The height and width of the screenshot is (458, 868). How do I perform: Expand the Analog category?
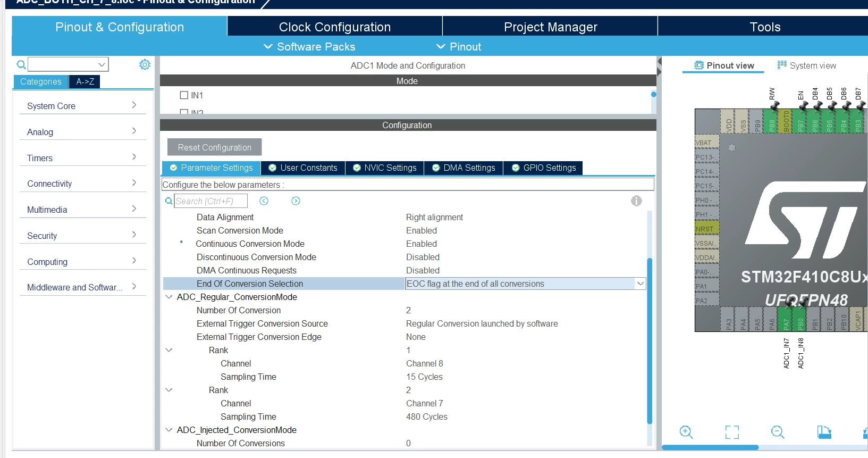point(82,132)
